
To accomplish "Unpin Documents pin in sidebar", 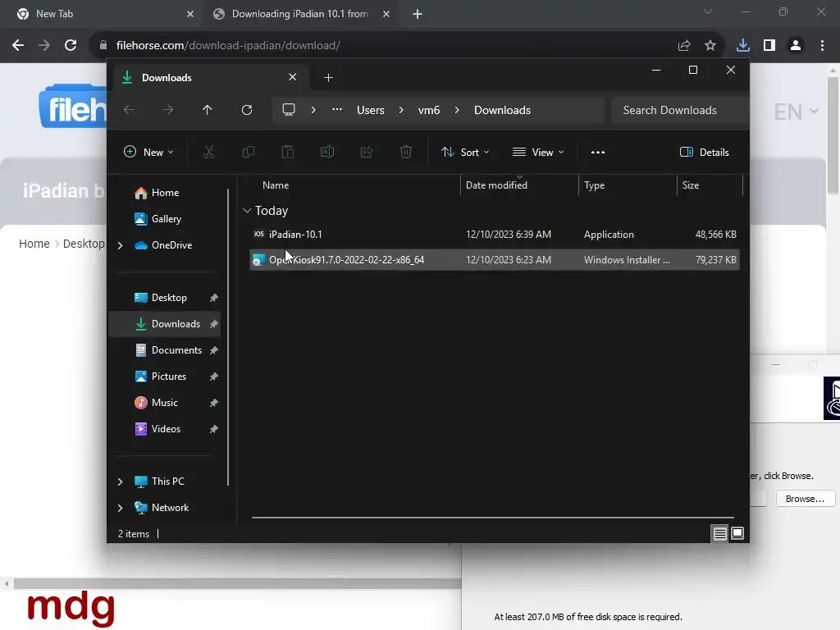I will click(214, 350).
